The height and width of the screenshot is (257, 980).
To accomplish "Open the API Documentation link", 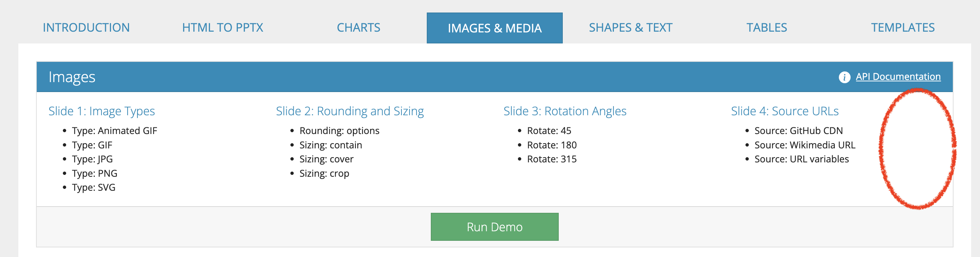I will tap(898, 77).
